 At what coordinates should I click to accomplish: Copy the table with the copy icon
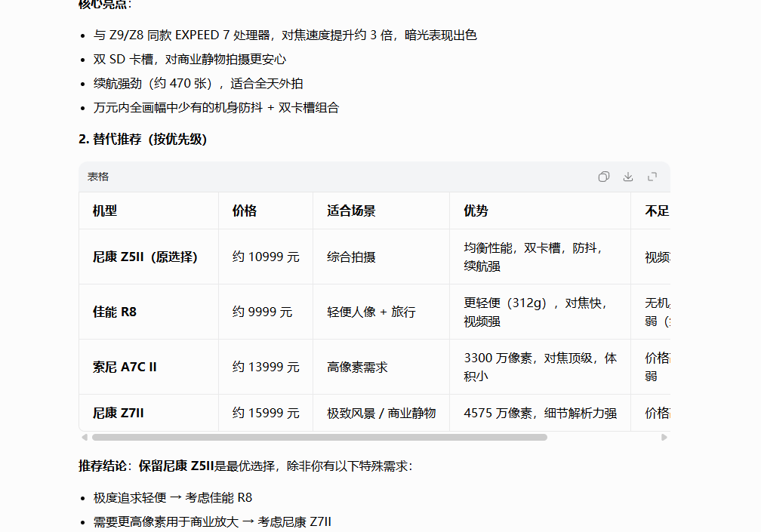click(x=604, y=177)
